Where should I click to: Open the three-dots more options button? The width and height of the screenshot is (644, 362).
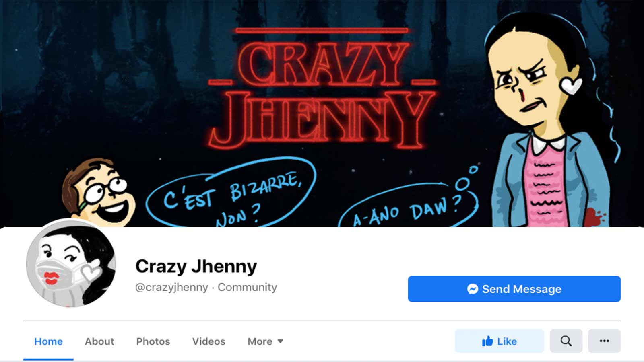pyautogui.click(x=604, y=341)
